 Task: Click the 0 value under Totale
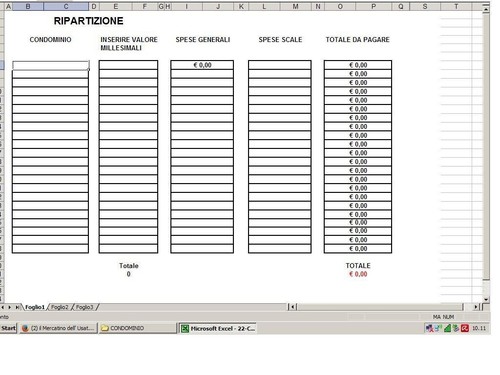[x=129, y=274]
